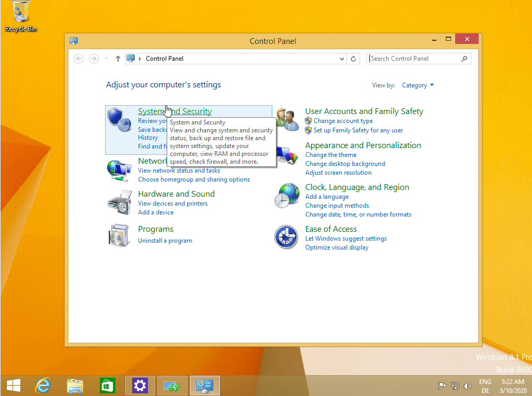Click Change desktop background link
Image resolution: width=532 pixels, height=396 pixels.
tap(345, 164)
